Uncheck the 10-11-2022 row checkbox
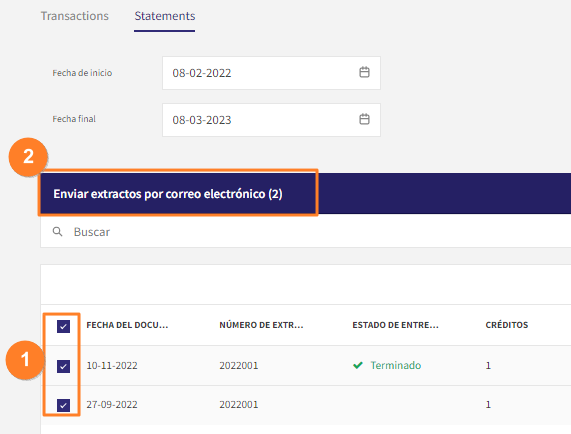The width and height of the screenshot is (571, 434). tap(63, 366)
